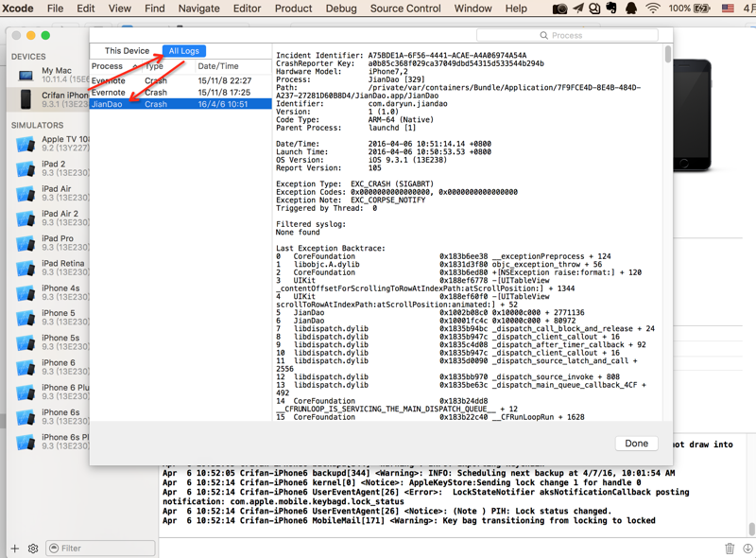Select iPhone 5s simulator icon

[26, 342]
